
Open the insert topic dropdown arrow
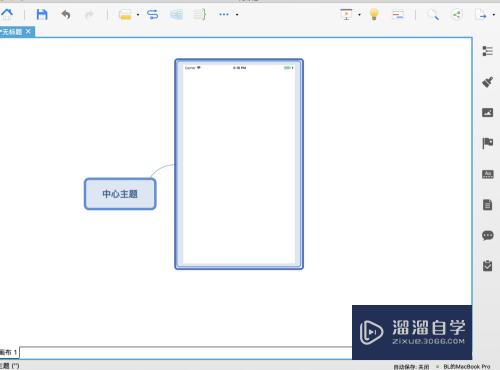coord(138,15)
